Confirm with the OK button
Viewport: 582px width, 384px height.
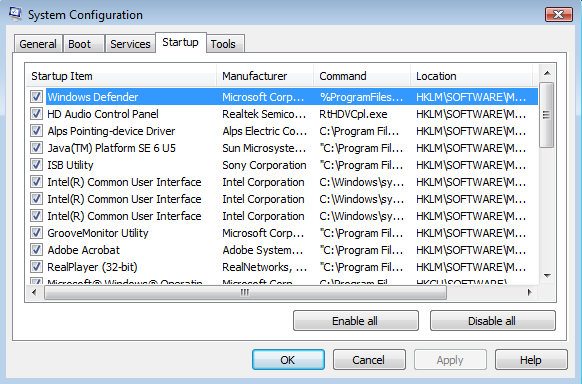[288, 360]
